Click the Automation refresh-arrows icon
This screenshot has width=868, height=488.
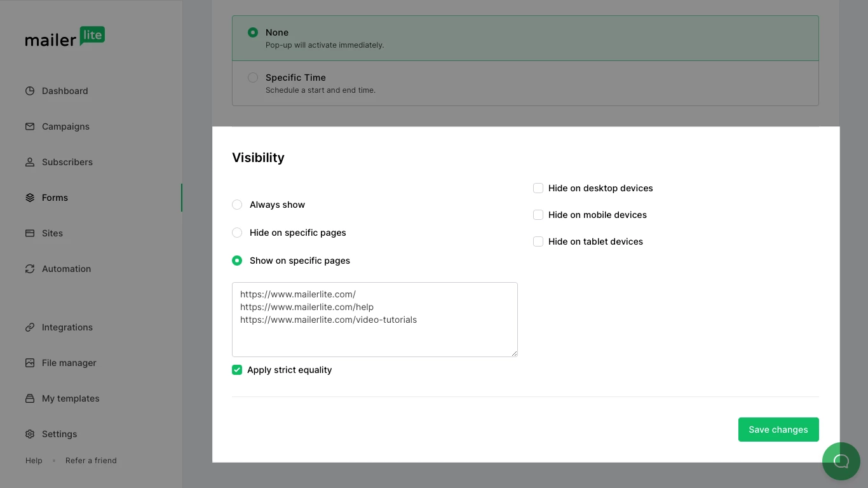[x=30, y=269]
